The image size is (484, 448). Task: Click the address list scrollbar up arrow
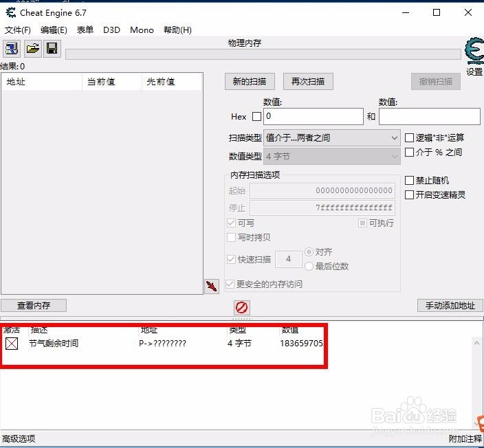(x=476, y=343)
